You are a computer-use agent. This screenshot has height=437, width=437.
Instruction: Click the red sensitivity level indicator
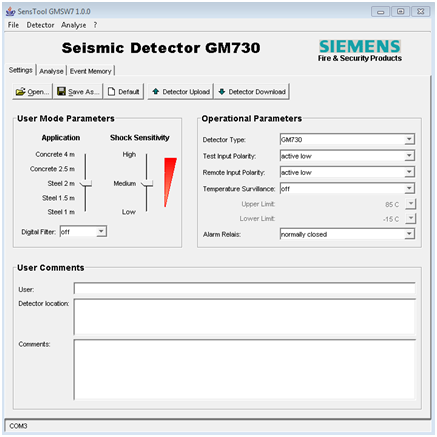click(169, 182)
